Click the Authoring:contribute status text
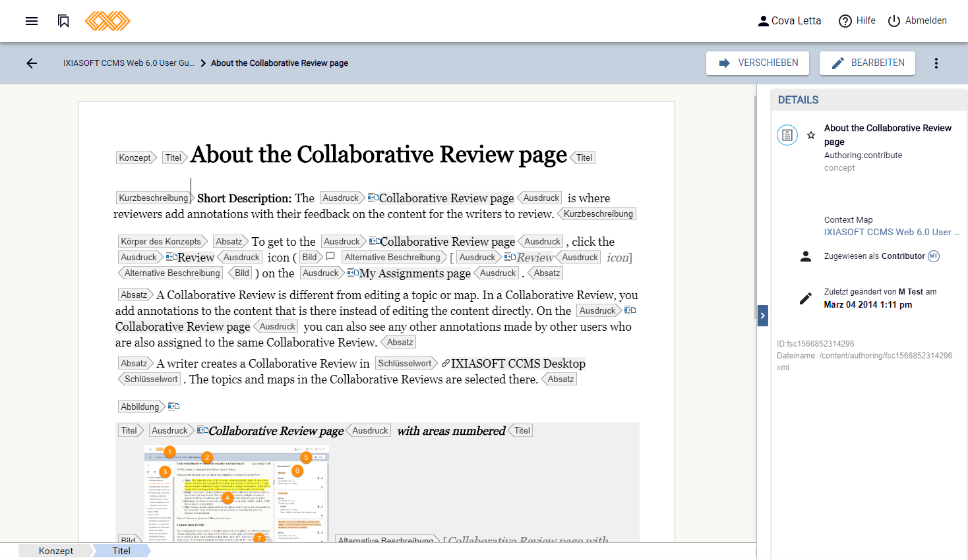Image resolution: width=968 pixels, height=560 pixels. pyautogui.click(x=863, y=155)
